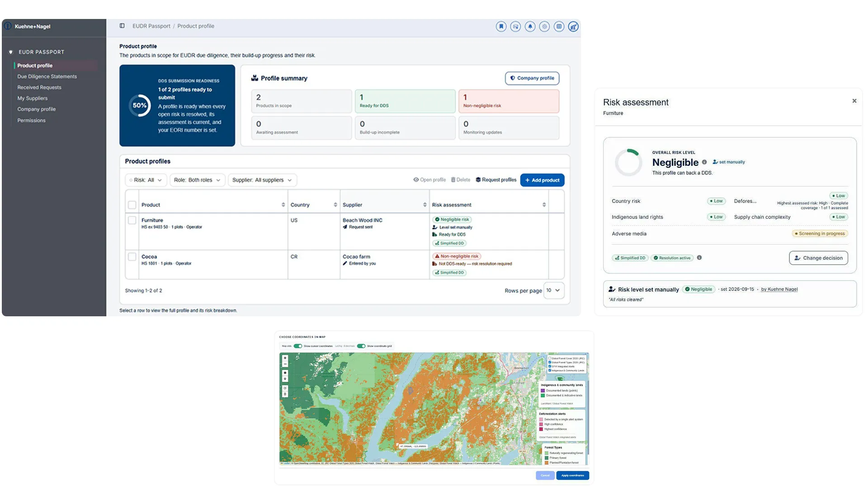
Task: Click the info icon beside Resolution active
Action: click(699, 258)
